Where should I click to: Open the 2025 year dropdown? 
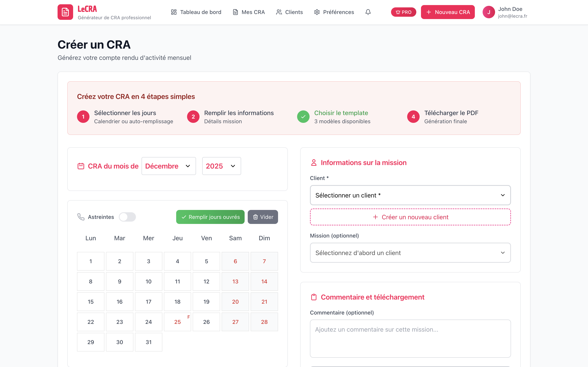point(221,166)
